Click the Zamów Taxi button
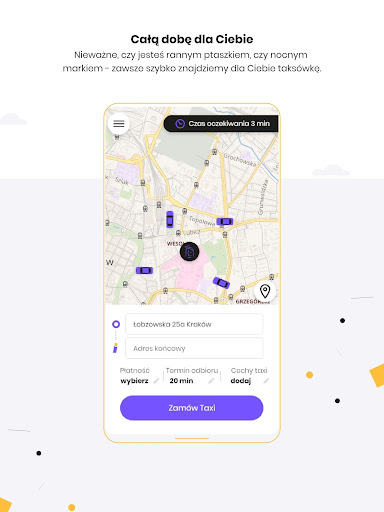 [192, 408]
